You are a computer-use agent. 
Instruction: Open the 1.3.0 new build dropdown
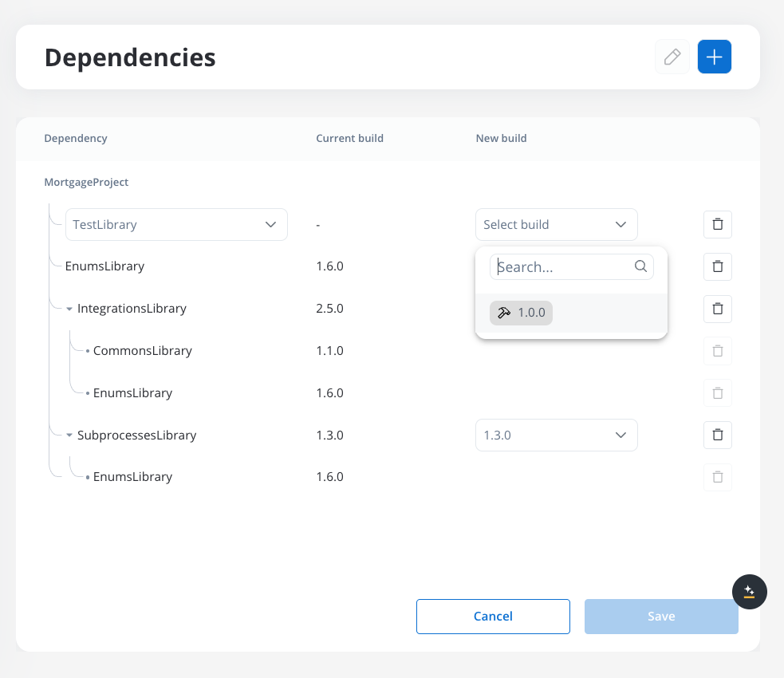tap(556, 435)
